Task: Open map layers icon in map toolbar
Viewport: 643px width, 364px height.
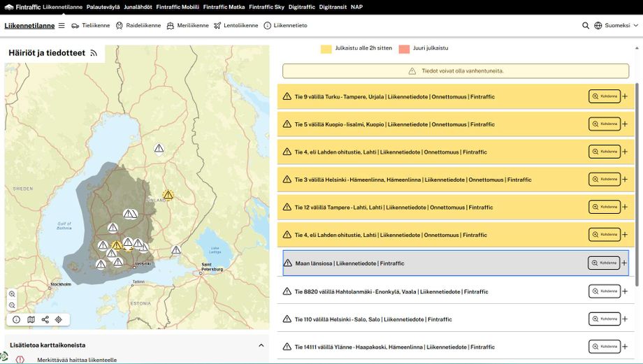Action: coord(31,319)
